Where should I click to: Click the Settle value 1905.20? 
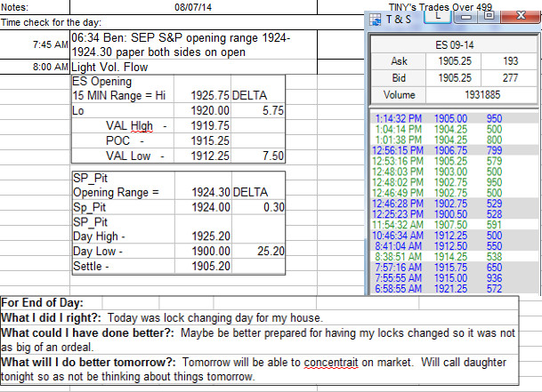pos(203,267)
